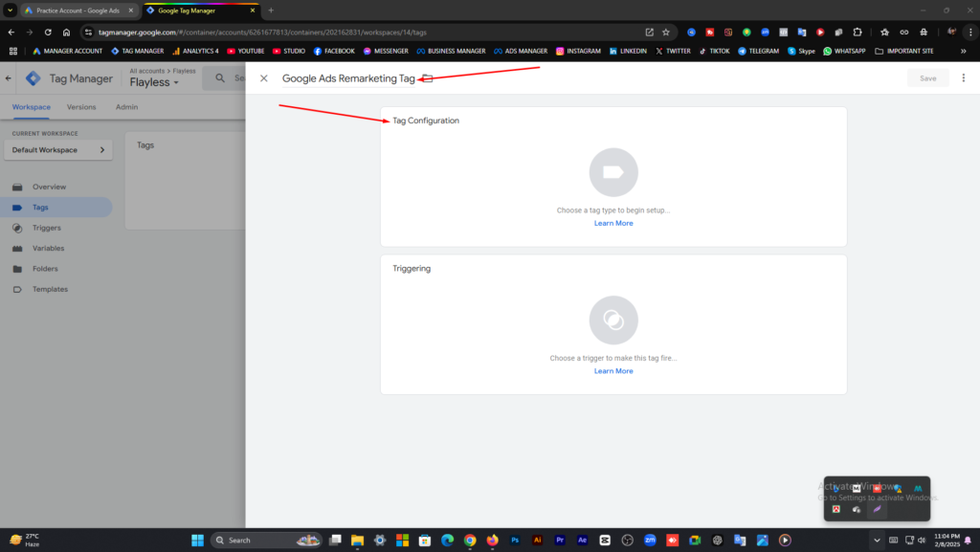The image size is (980, 552).
Task: Click the Tag Manager back arrow
Action: pyautogui.click(x=8, y=78)
